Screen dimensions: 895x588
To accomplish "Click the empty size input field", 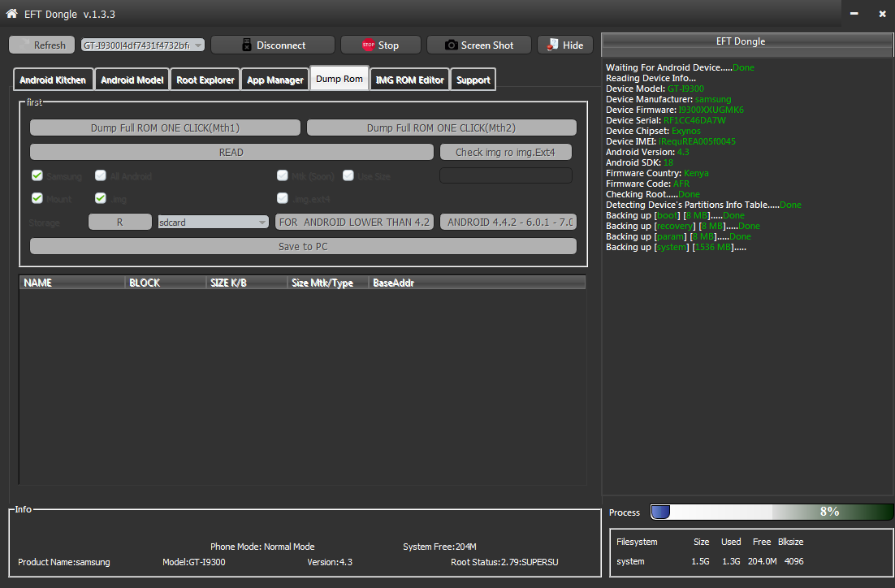I will point(505,175).
